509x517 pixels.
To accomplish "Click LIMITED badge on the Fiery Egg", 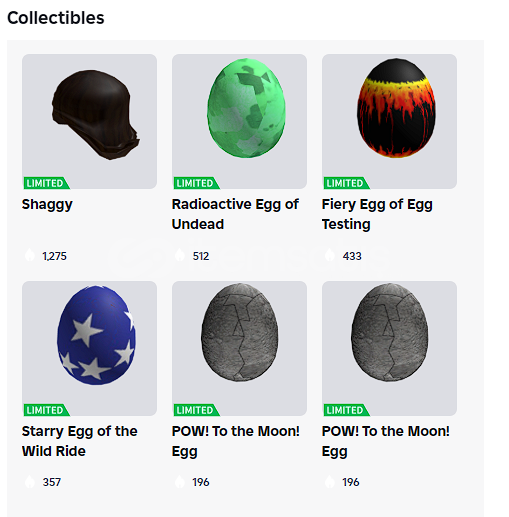I will pos(346,183).
